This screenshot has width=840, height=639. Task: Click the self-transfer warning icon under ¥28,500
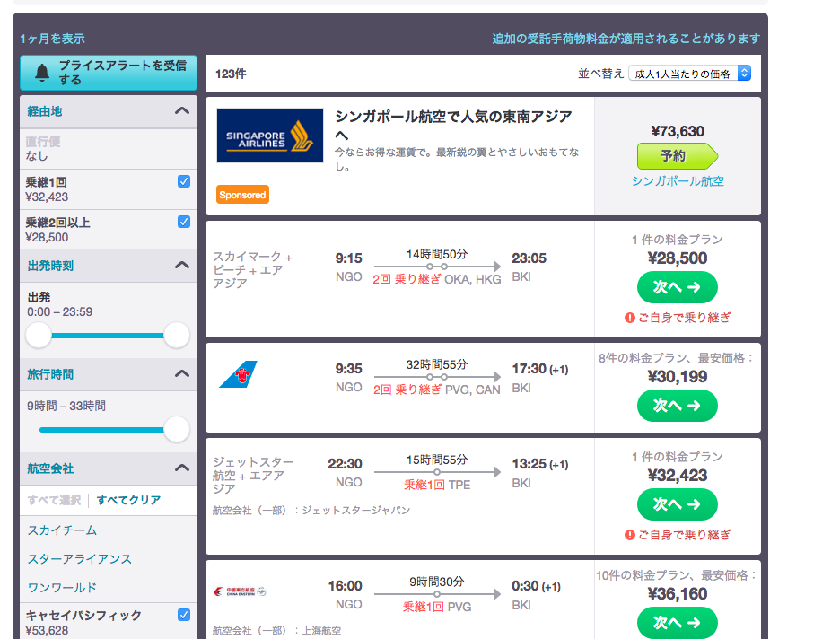[x=630, y=318]
